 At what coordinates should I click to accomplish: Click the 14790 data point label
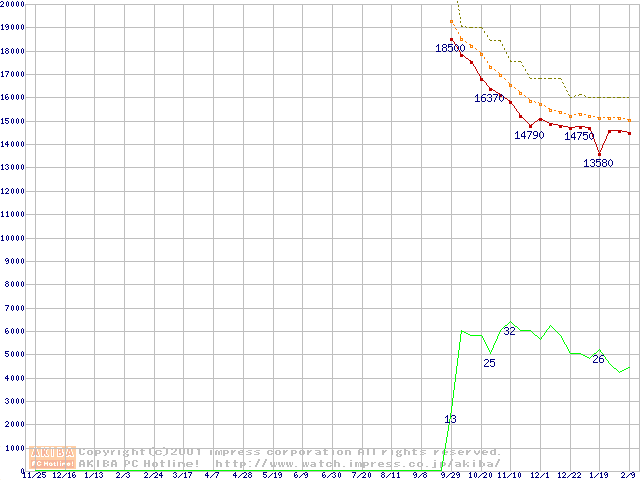point(529,135)
